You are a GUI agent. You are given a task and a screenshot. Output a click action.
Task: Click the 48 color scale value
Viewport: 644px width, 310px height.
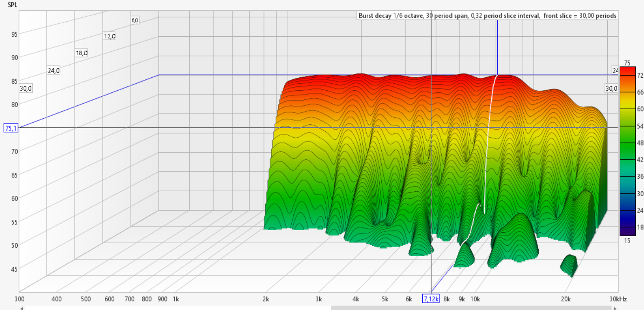pos(640,143)
